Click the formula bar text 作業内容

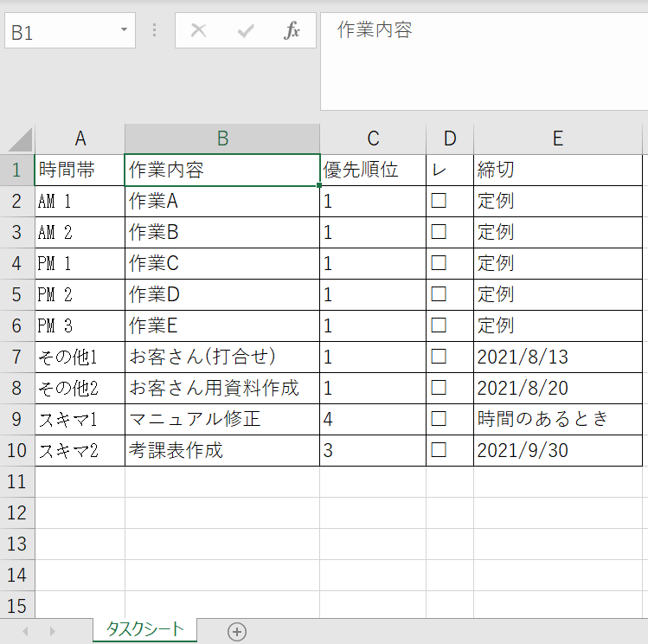[375, 30]
